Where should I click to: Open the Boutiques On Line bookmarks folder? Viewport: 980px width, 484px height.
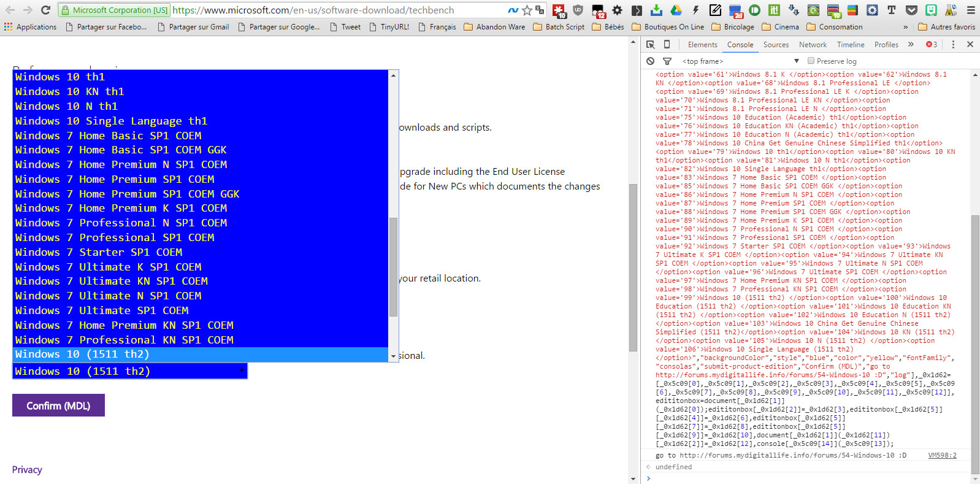pyautogui.click(x=668, y=27)
